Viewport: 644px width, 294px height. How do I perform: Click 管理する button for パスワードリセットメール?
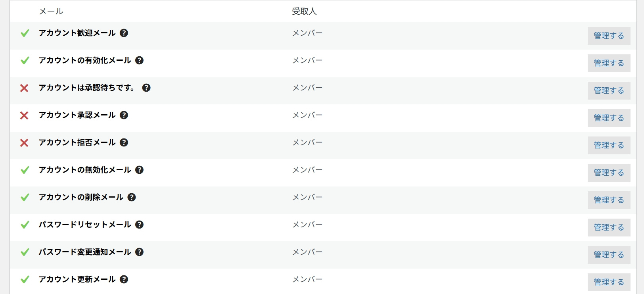pyautogui.click(x=609, y=227)
